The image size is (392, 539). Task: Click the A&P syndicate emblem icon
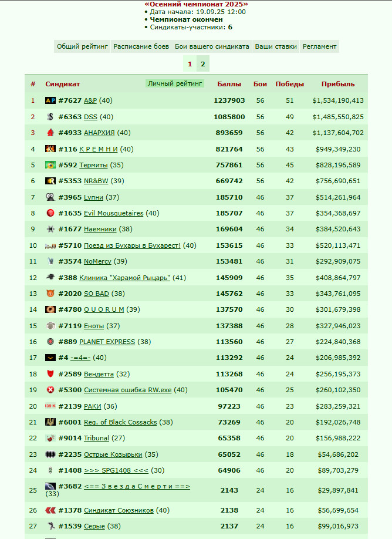point(50,100)
